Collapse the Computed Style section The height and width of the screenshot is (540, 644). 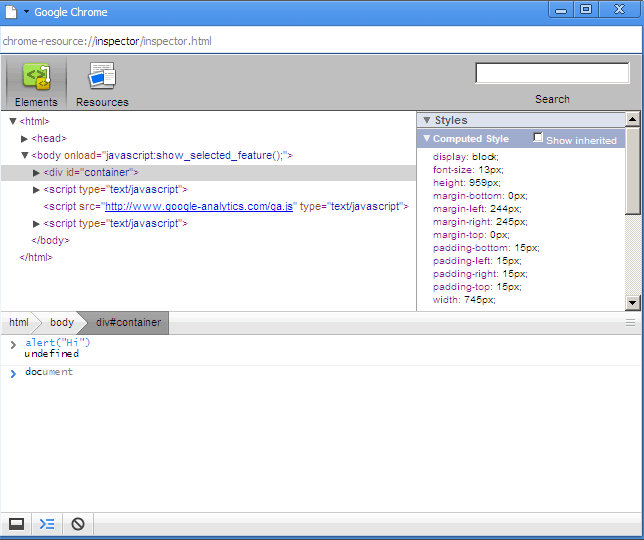click(x=470, y=139)
